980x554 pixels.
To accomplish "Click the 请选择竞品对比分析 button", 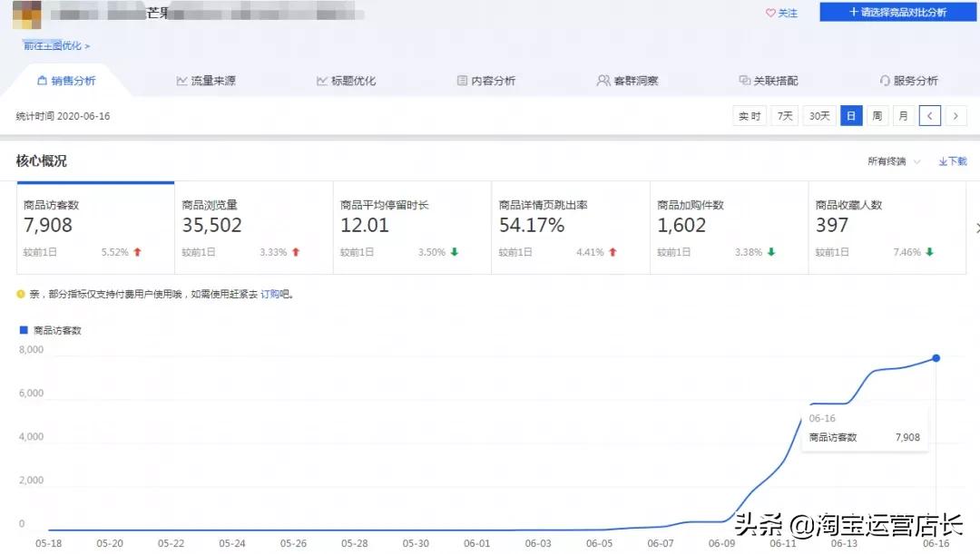I will (897, 11).
